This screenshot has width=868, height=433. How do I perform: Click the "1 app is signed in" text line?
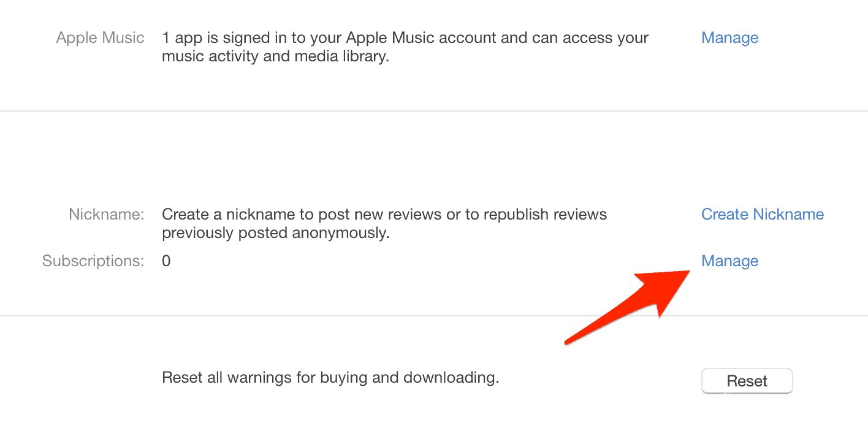[x=405, y=38]
